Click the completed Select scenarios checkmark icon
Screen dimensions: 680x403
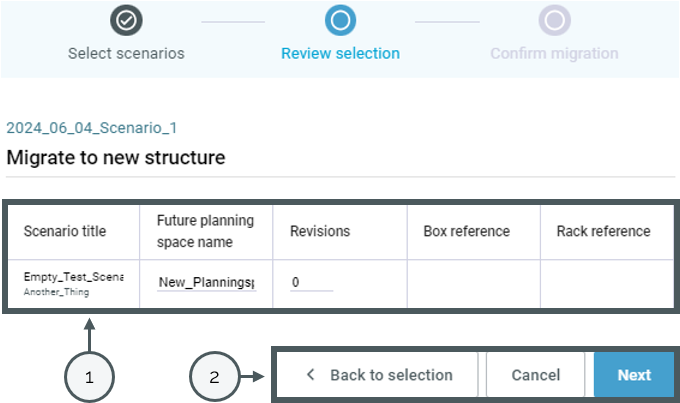pos(126,20)
